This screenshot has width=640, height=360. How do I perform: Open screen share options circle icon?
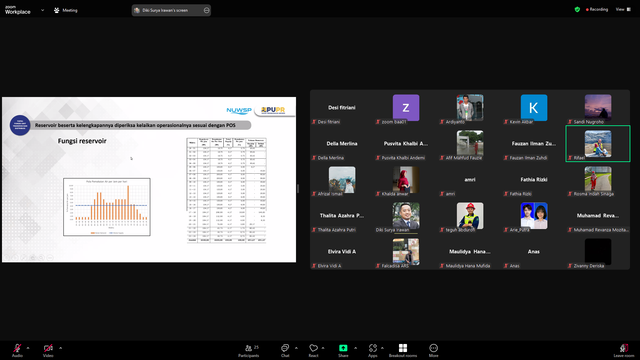(207, 10)
